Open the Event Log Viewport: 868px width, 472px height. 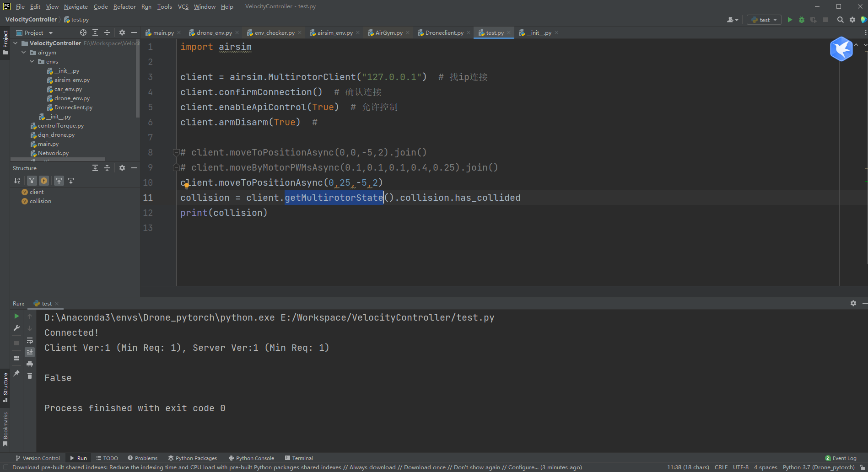841,458
